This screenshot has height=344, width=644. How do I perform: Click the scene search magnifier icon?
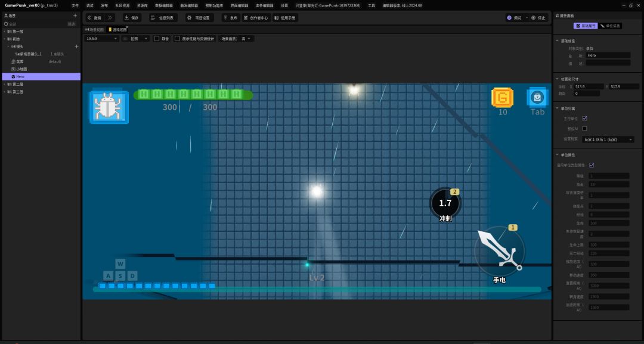[6, 24]
